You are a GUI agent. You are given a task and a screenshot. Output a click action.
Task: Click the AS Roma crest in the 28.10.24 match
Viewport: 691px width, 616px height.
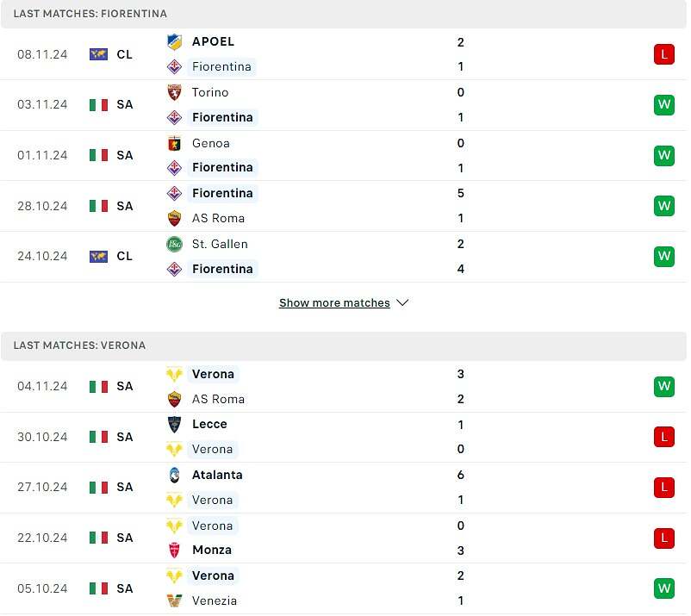[175, 219]
